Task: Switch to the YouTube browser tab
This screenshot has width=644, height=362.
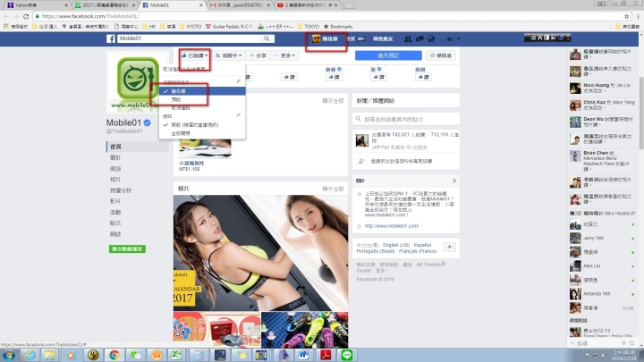Action: [x=307, y=5]
